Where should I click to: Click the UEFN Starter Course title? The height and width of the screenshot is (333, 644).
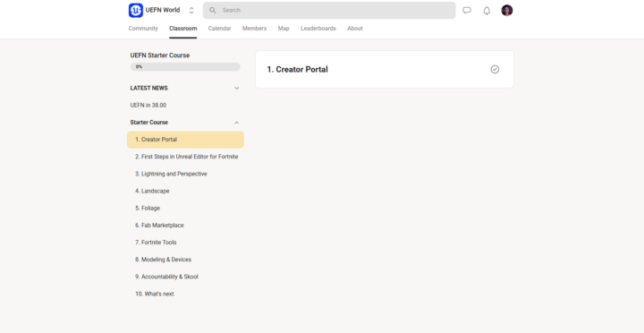[160, 55]
